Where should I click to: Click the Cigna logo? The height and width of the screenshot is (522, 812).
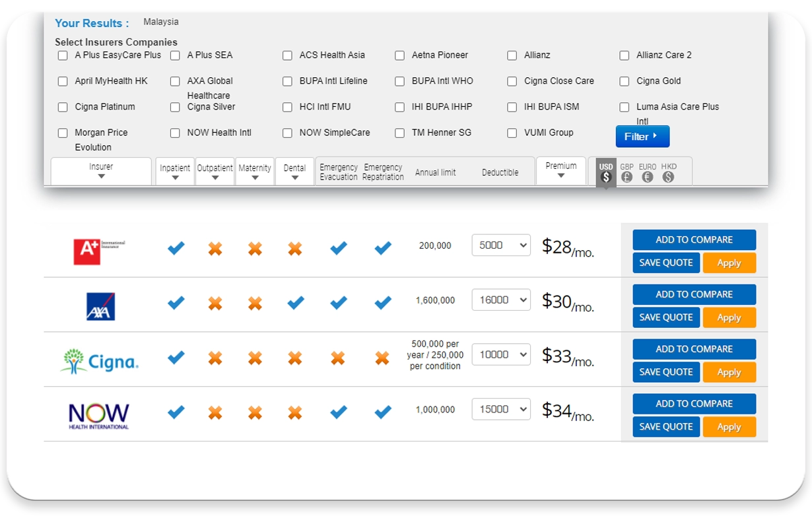pos(100,361)
